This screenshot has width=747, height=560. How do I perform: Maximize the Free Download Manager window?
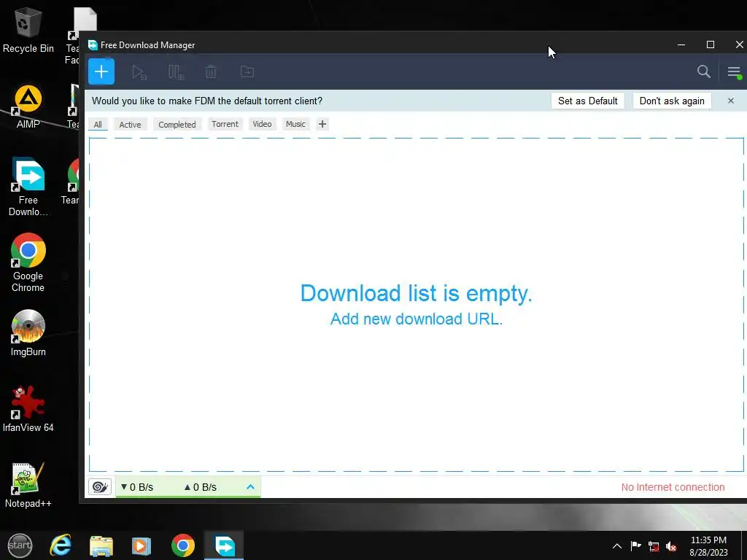coord(711,44)
